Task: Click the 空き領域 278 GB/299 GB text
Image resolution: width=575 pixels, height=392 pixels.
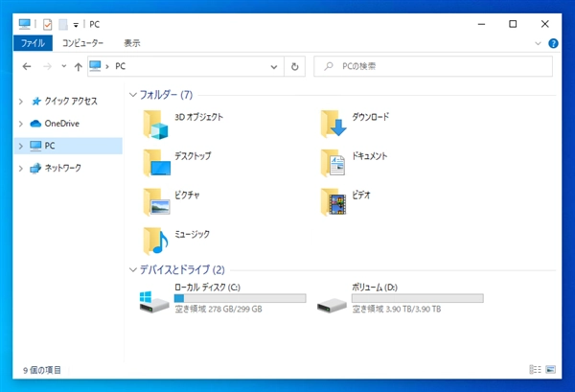Action: click(218, 310)
